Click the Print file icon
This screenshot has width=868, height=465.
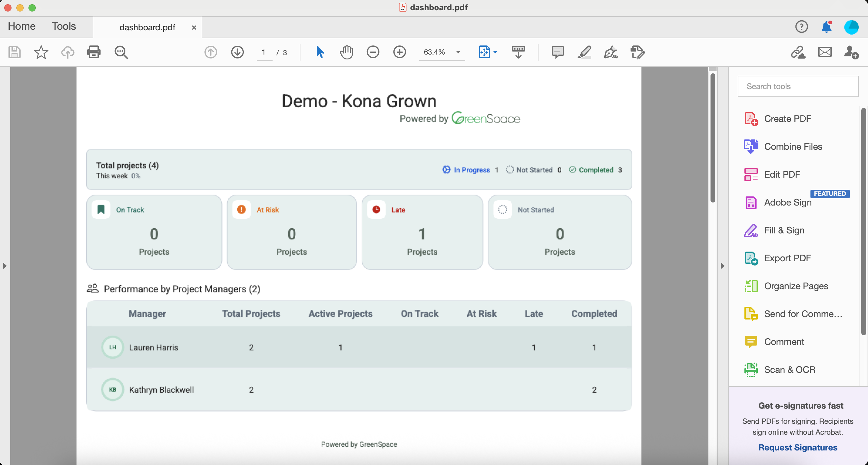94,52
